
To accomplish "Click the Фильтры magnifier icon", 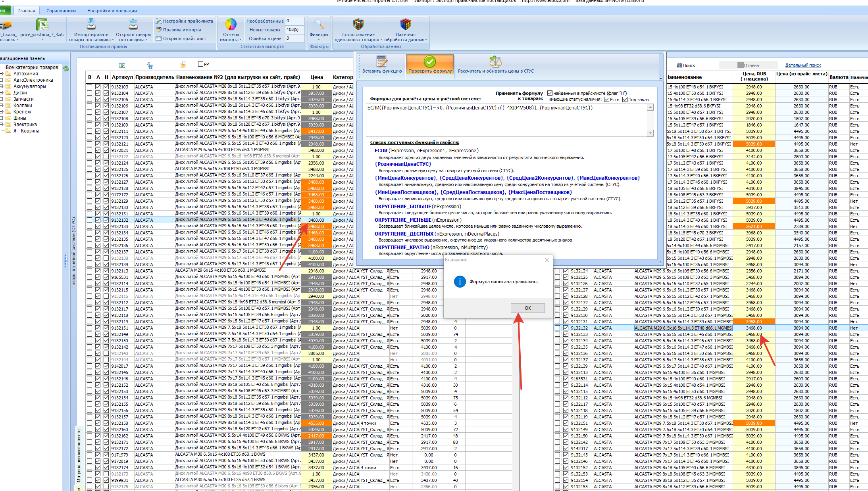I will coord(319,24).
